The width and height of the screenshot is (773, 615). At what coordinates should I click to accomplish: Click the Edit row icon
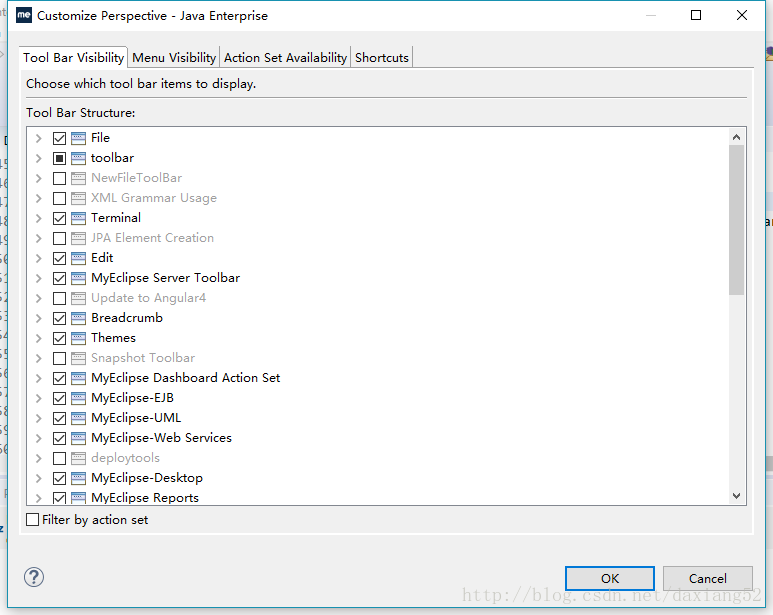(78, 258)
